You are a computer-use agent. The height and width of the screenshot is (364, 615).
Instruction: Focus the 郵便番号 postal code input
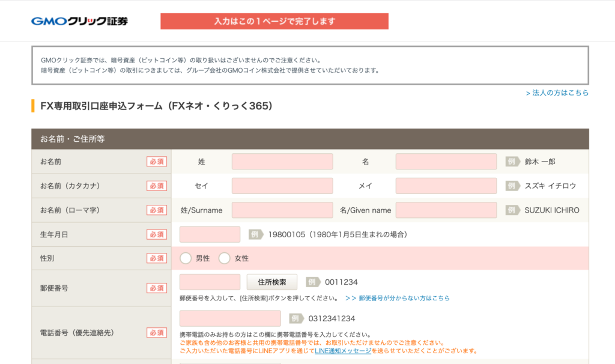click(210, 282)
